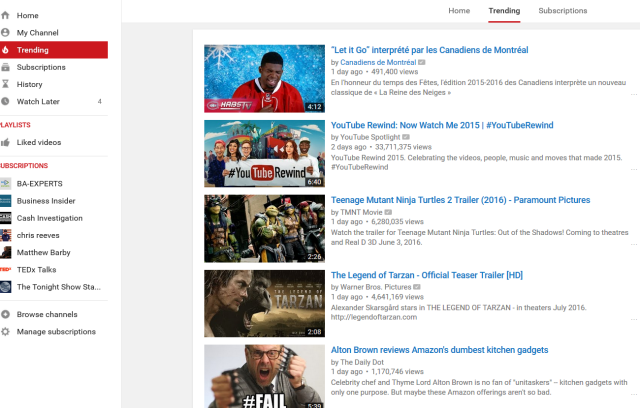Click The Tonight Show channel avatar

click(5, 287)
